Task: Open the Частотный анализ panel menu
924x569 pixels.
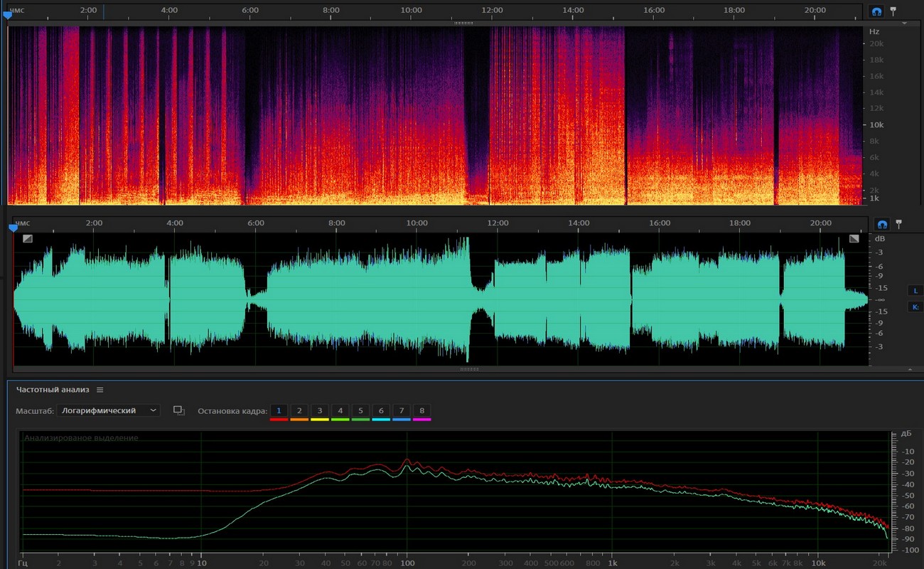Action: [x=100, y=390]
